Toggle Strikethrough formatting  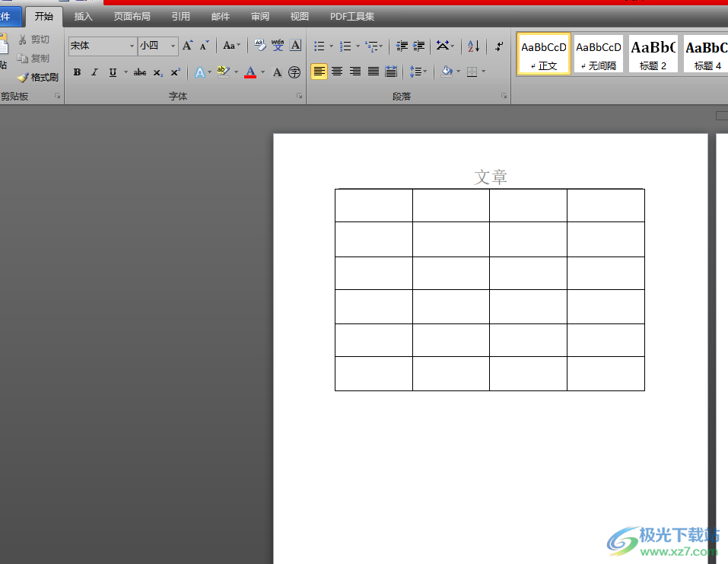coord(140,72)
